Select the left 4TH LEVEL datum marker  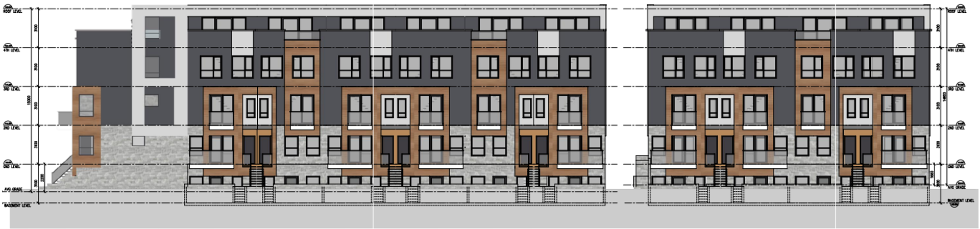click(9, 46)
